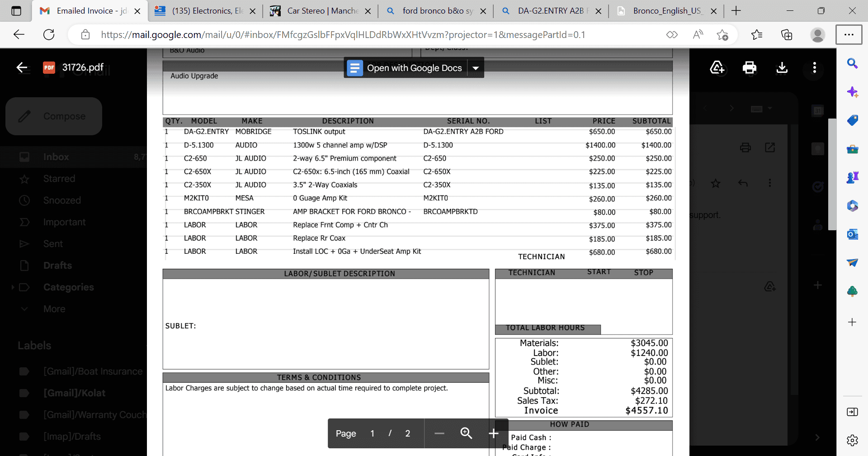This screenshot has width=868, height=456.
Task: Zoom in on the PDF page
Action: (494, 433)
